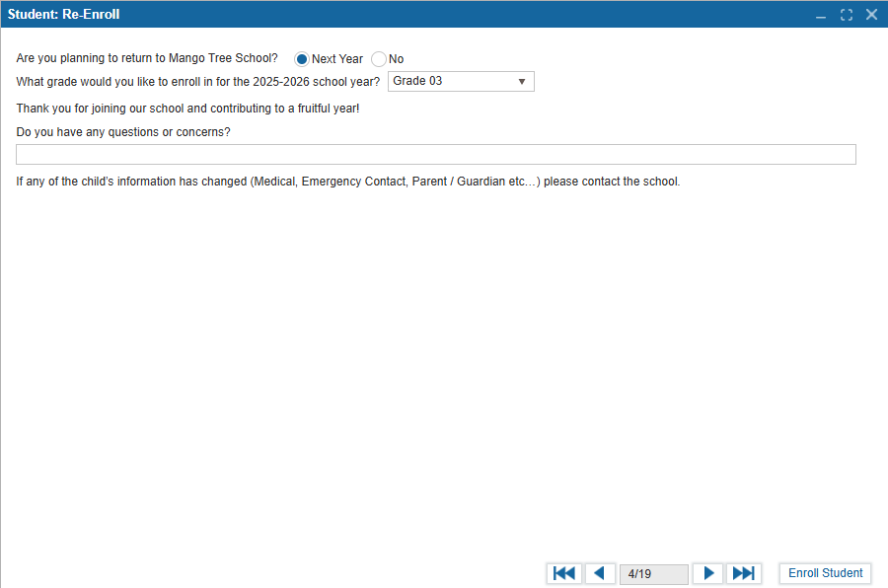
Task: Click the returning to Mango Tree School question
Action: 147,58
